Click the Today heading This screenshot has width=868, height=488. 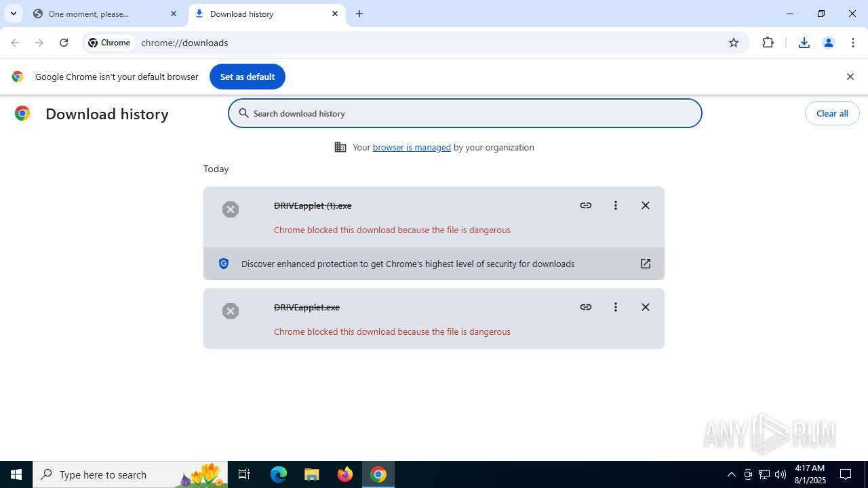click(x=216, y=169)
